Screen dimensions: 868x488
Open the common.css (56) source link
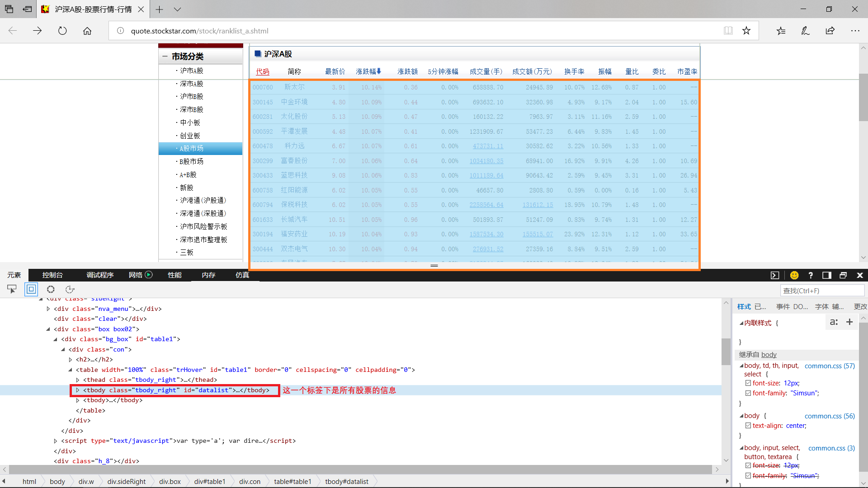830,416
